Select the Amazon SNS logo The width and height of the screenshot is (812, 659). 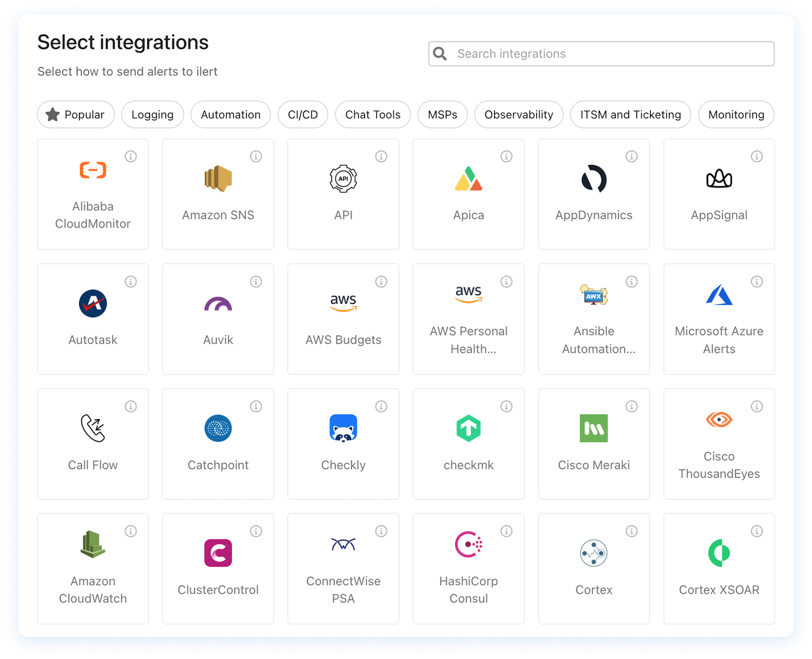point(218,179)
